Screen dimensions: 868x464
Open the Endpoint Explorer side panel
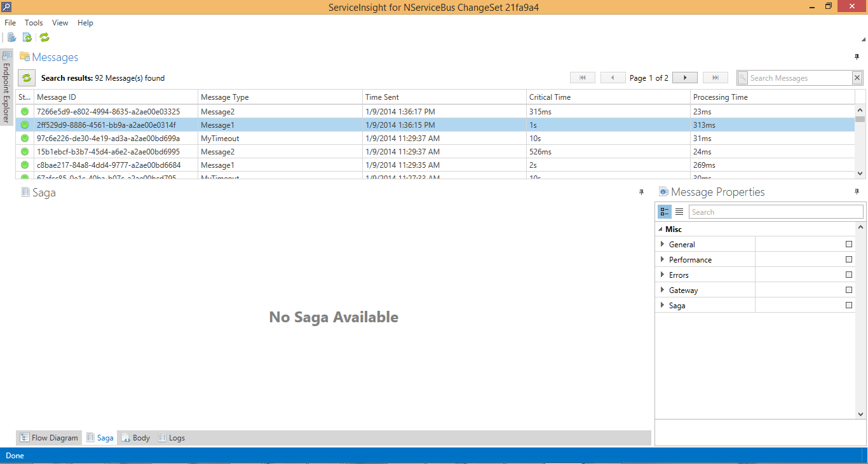click(7, 87)
